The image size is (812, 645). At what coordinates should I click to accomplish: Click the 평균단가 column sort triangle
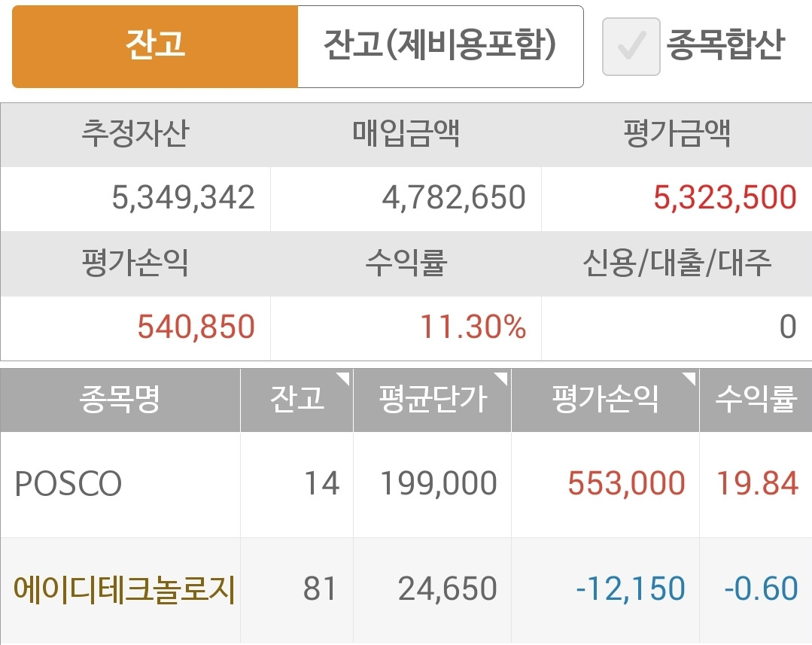click(500, 379)
